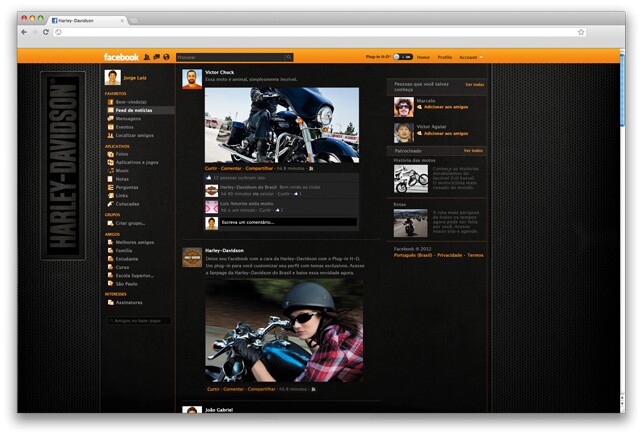Open Privacidade footer link
Viewport: 640px width, 433px height.
[449, 255]
